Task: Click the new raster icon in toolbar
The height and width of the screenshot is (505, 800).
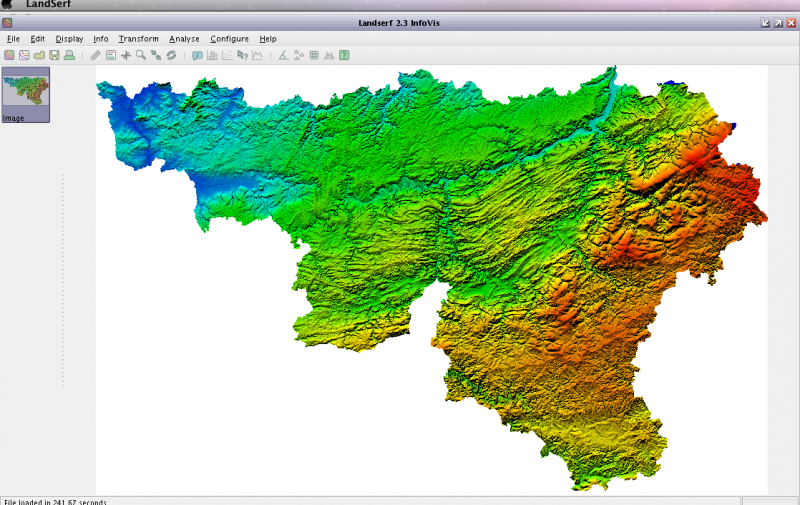Action: [9, 55]
